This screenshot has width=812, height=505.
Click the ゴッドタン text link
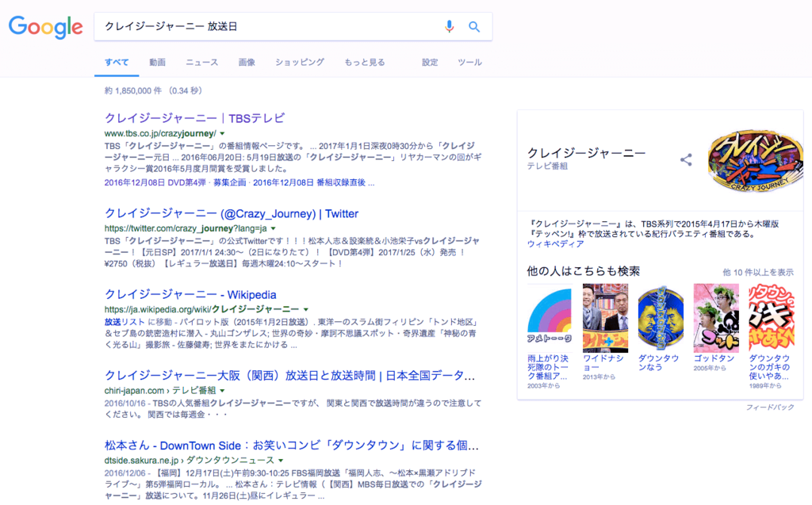[x=714, y=358]
